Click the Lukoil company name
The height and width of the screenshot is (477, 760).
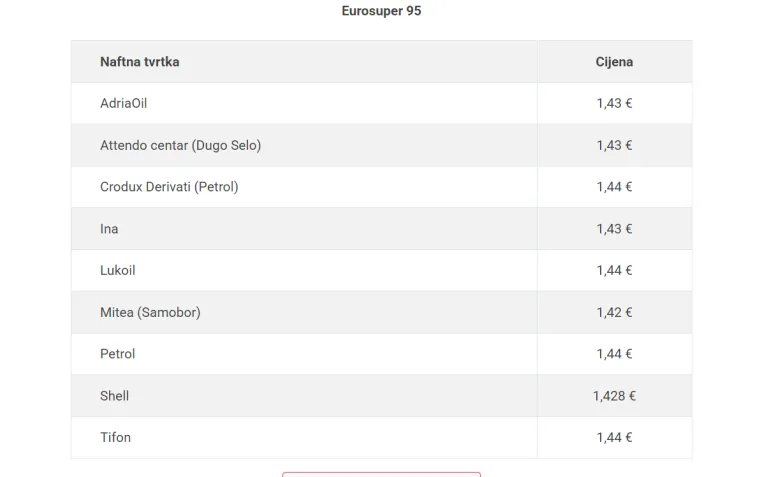117,270
